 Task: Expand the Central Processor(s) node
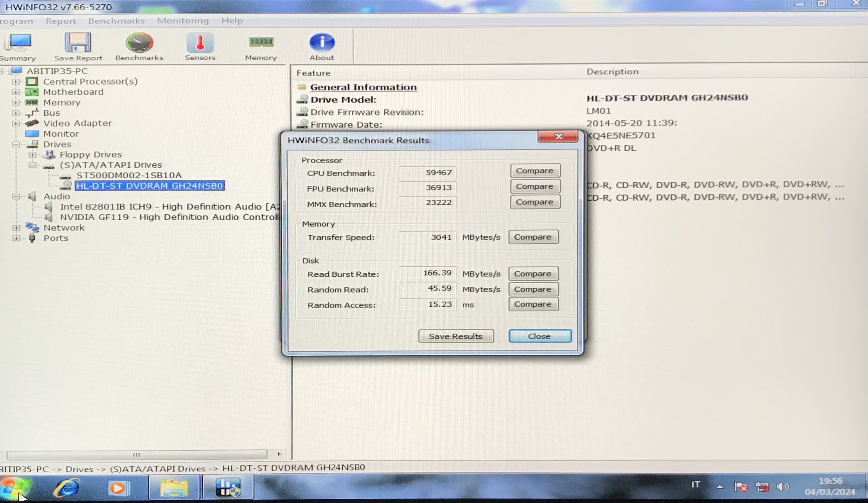pos(16,82)
